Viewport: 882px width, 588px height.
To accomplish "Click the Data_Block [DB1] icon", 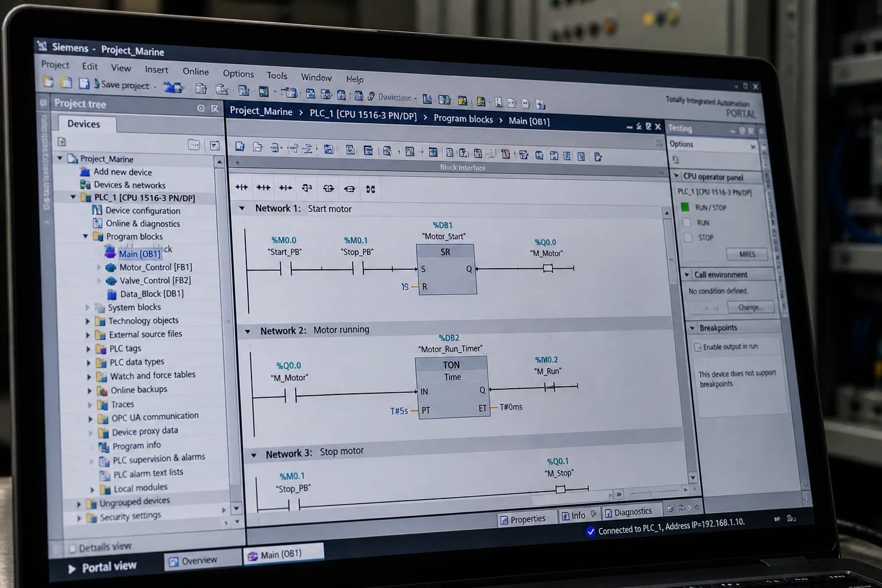I will pyautogui.click(x=111, y=294).
